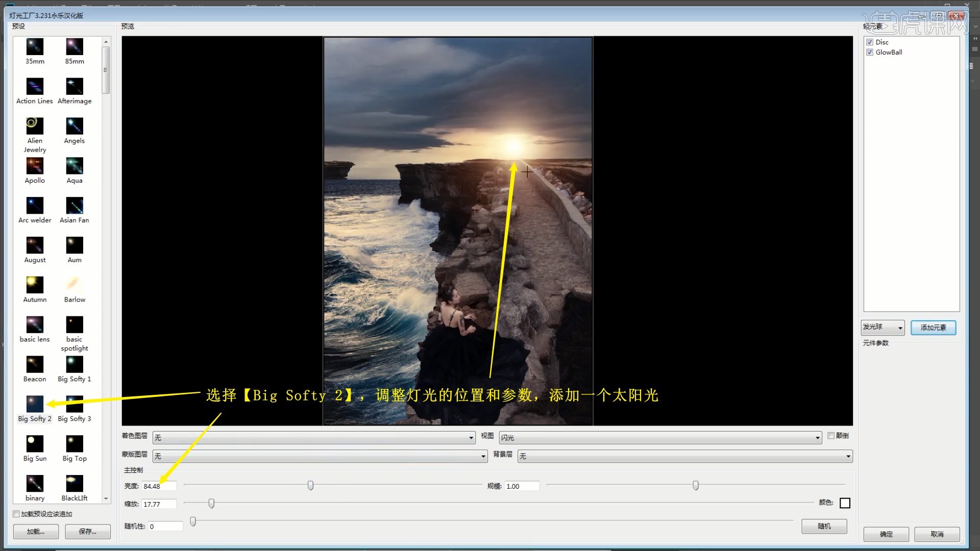The width and height of the screenshot is (980, 551).
Task: Choose the Action Lines preset icon
Action: (35, 86)
